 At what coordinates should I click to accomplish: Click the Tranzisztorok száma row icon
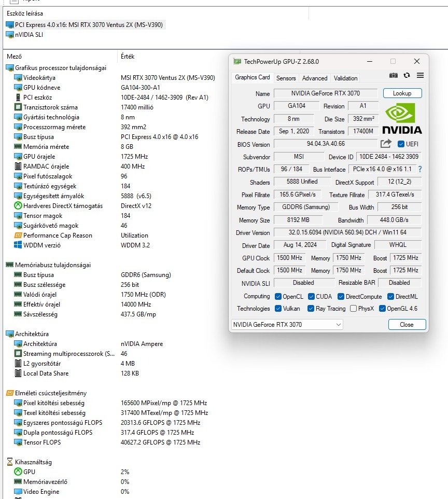coord(18,107)
